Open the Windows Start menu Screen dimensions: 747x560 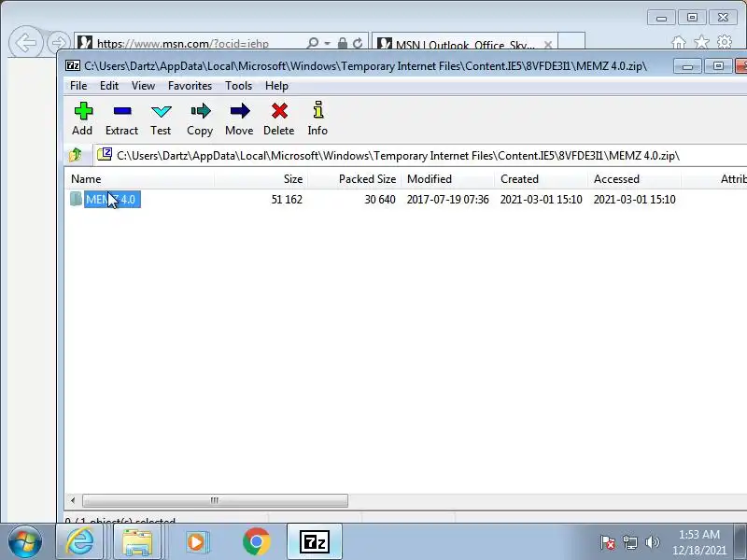25,542
